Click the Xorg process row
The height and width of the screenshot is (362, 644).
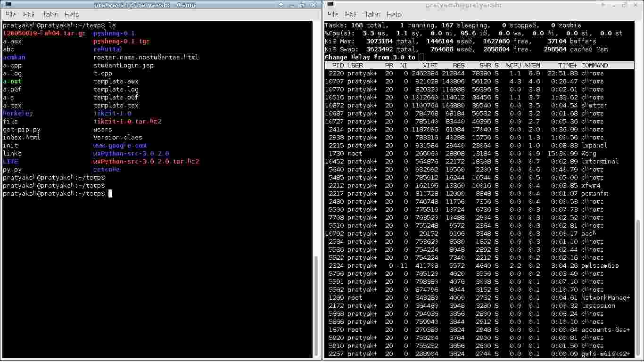[479, 154]
